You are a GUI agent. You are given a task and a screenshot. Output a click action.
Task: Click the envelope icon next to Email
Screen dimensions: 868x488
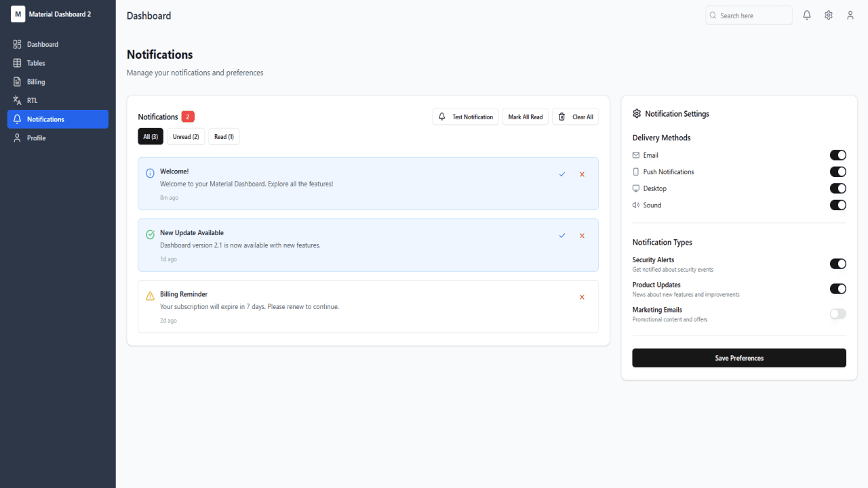(636, 155)
